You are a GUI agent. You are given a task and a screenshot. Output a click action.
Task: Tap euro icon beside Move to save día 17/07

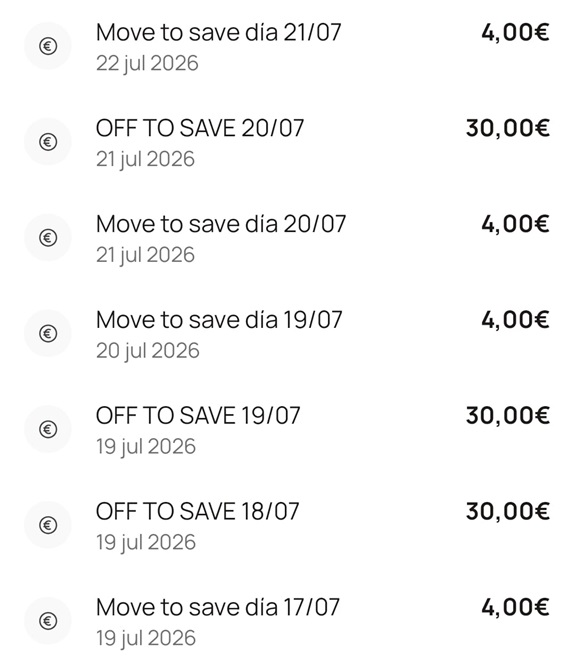(x=48, y=621)
